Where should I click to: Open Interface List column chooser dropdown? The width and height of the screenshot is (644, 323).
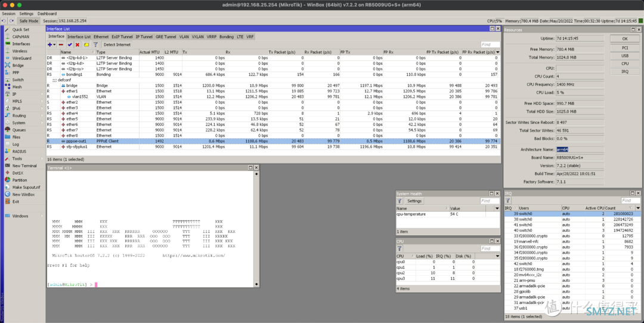pos(498,52)
